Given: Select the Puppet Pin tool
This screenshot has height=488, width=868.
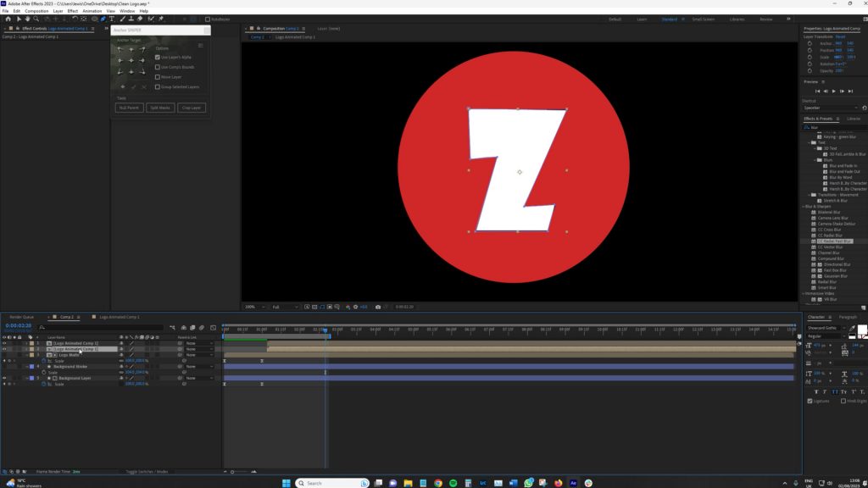Looking at the screenshot, I should [x=161, y=19].
